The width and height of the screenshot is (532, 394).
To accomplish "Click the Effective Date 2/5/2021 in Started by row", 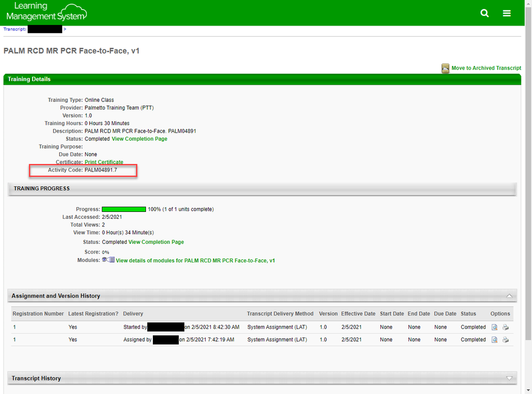I will click(351, 327).
